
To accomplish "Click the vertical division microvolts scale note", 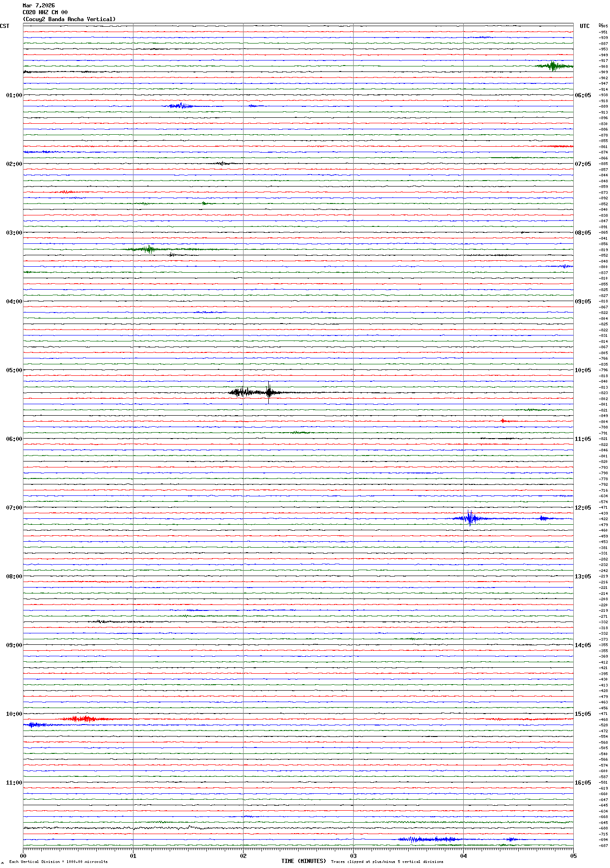I will coord(58,862).
